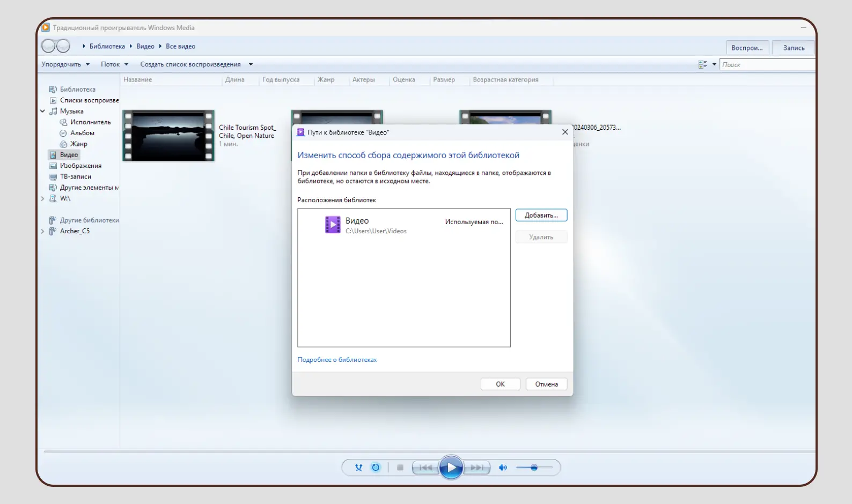Click the Видео folder icon in locations list
This screenshot has height=504, width=852.
tap(333, 225)
